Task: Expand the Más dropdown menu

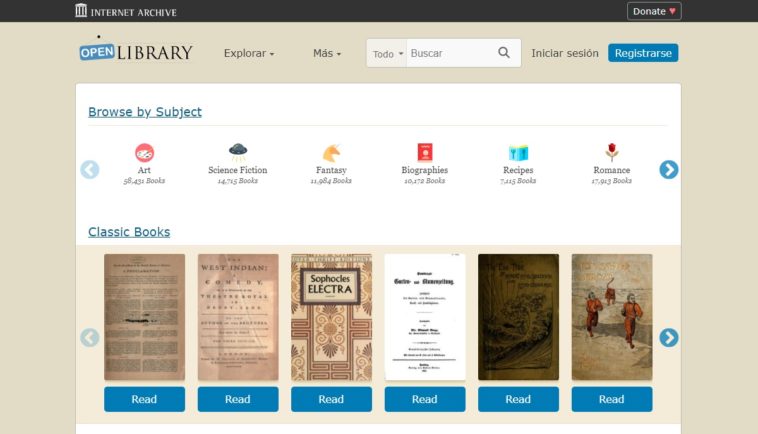Action: click(327, 53)
